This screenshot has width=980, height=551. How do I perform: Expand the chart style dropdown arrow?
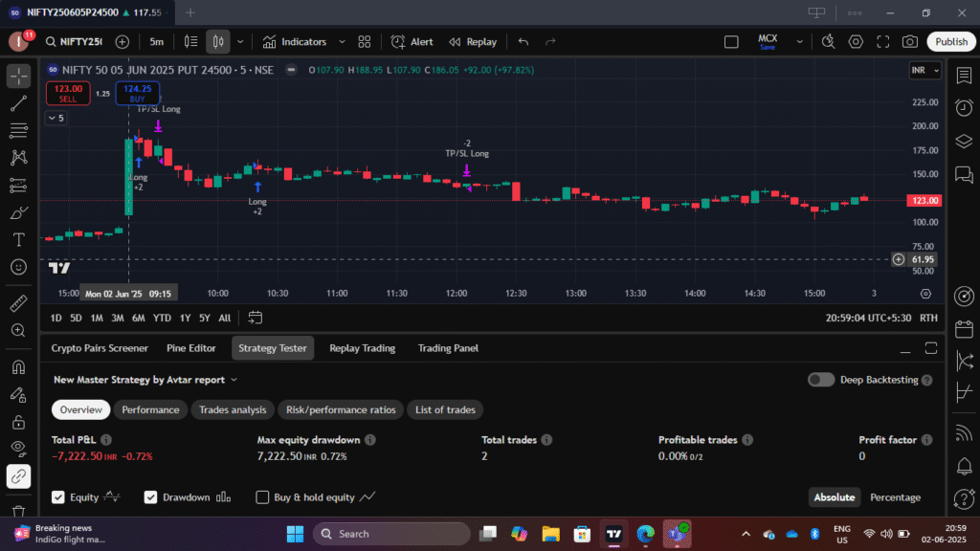point(240,42)
